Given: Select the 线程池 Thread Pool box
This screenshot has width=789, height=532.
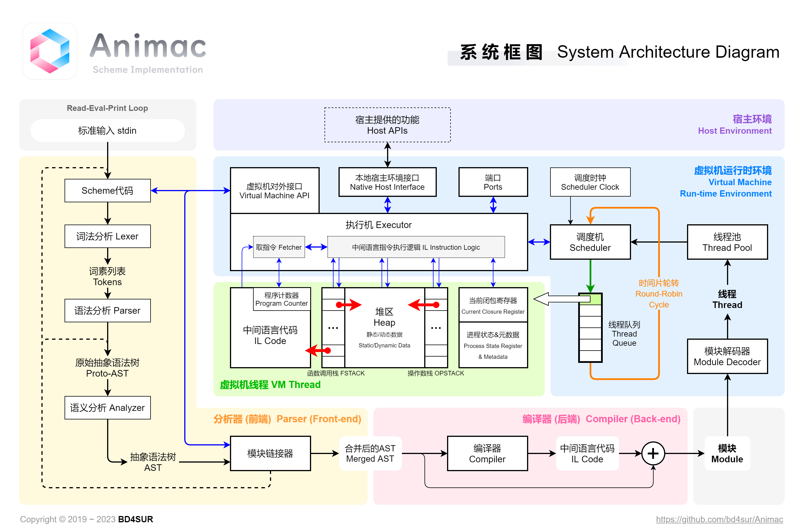Looking at the screenshot, I should pyautogui.click(x=727, y=242).
